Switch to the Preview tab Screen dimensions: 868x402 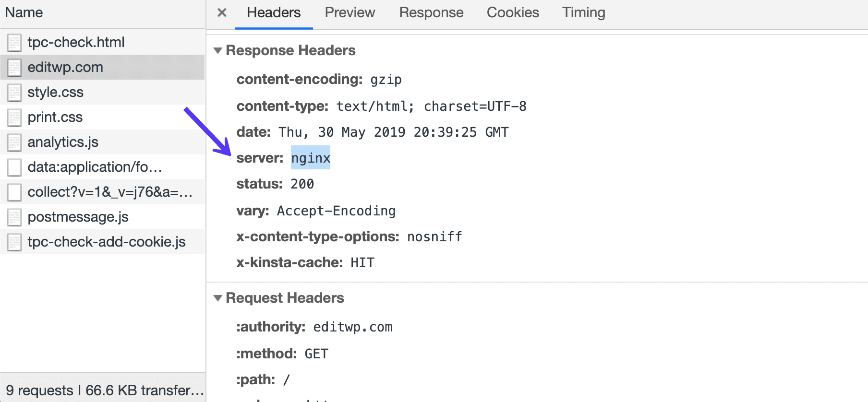click(350, 12)
